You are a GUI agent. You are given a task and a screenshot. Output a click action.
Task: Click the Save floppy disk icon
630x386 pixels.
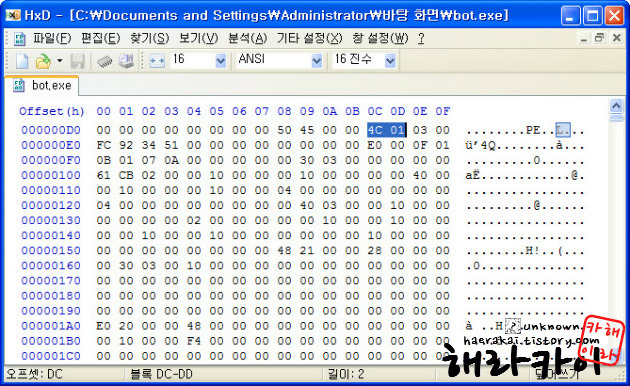point(78,61)
